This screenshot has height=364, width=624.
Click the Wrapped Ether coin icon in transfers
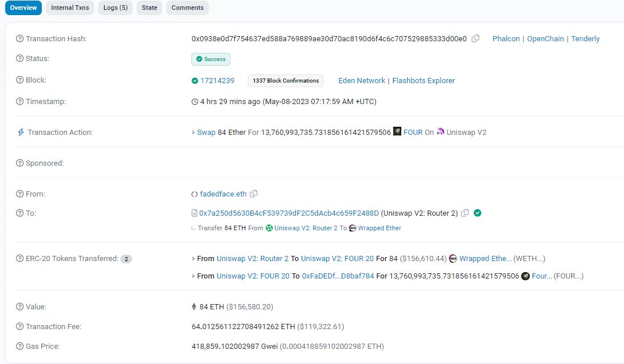pos(453,259)
